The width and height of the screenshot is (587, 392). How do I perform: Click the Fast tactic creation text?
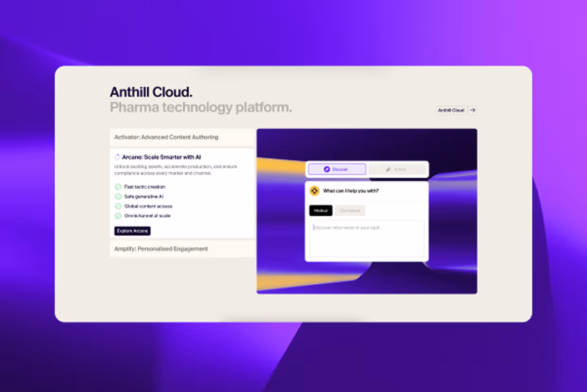(x=145, y=187)
